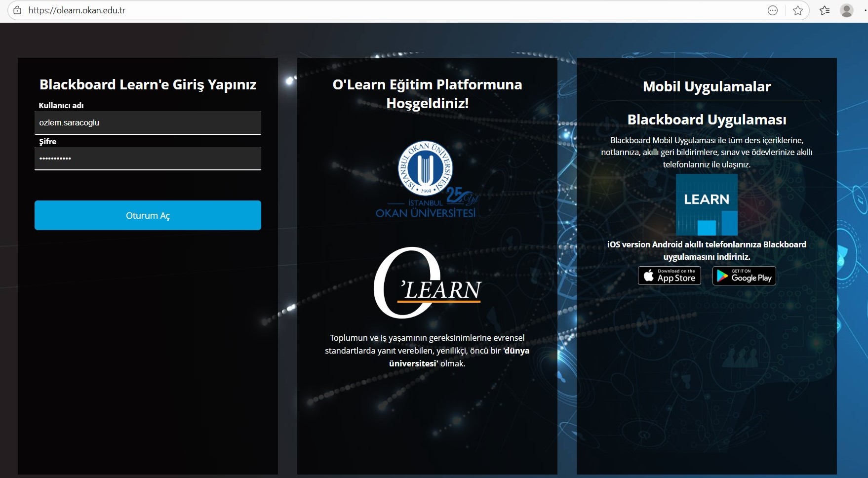Select the address bar URL
Viewport: 868px width, 478px height.
(x=77, y=10)
